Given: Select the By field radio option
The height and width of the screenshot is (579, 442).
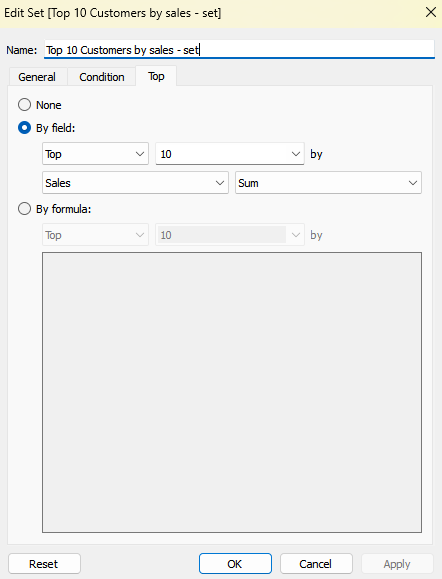Looking at the screenshot, I should tap(24, 128).
